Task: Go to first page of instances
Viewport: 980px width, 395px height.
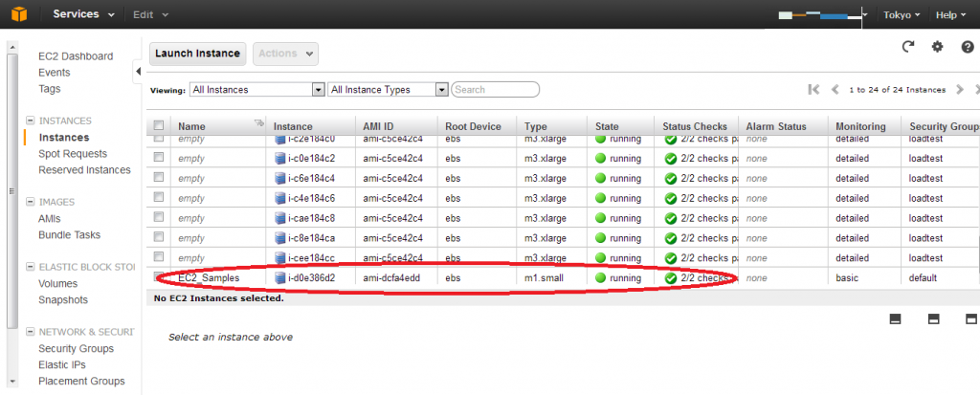Action: [813, 89]
